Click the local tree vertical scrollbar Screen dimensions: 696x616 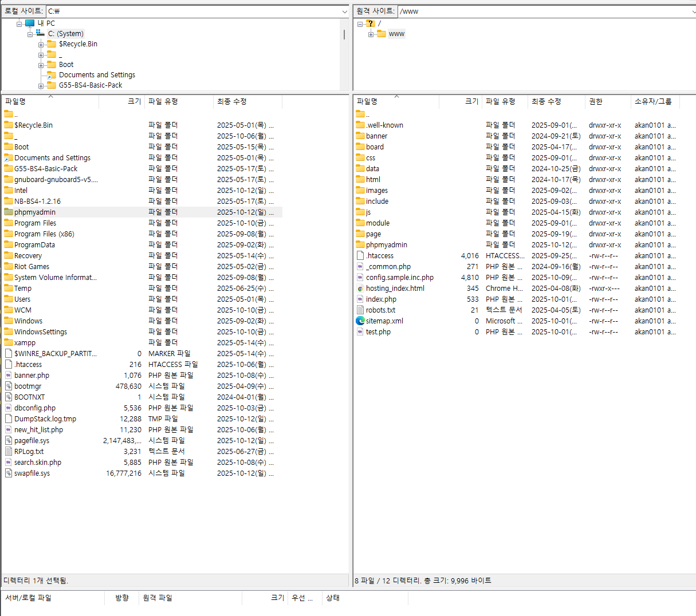[344, 35]
